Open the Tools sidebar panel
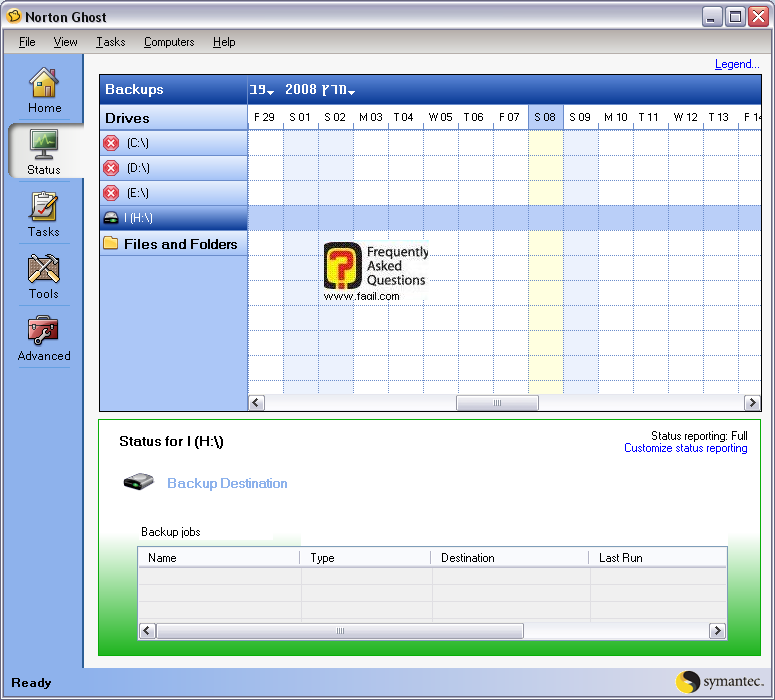 pyautogui.click(x=44, y=276)
